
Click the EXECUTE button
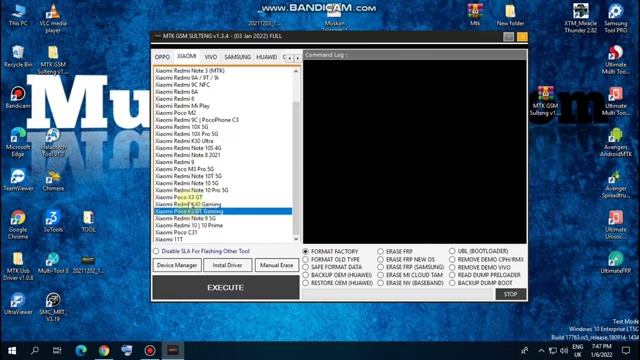pyautogui.click(x=226, y=287)
